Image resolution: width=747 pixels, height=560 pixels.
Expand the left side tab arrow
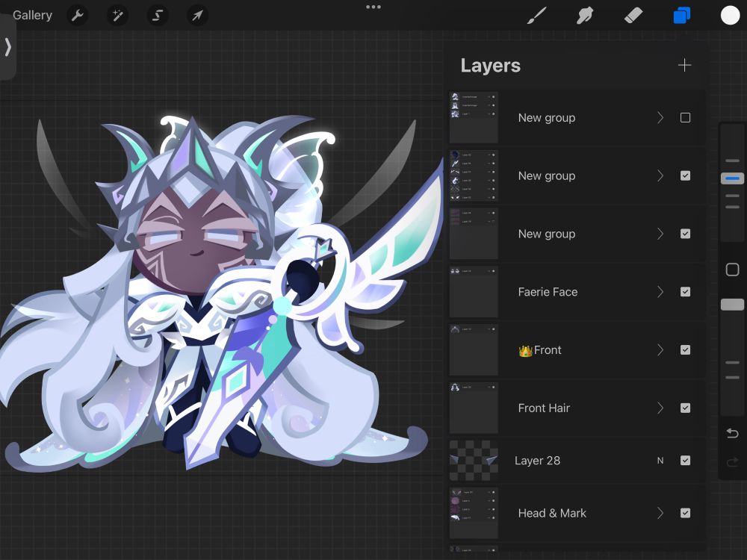pos(7,46)
